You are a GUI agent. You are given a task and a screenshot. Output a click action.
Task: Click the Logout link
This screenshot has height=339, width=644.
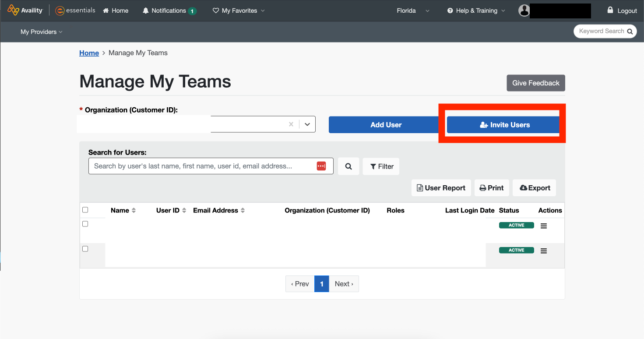coord(627,11)
